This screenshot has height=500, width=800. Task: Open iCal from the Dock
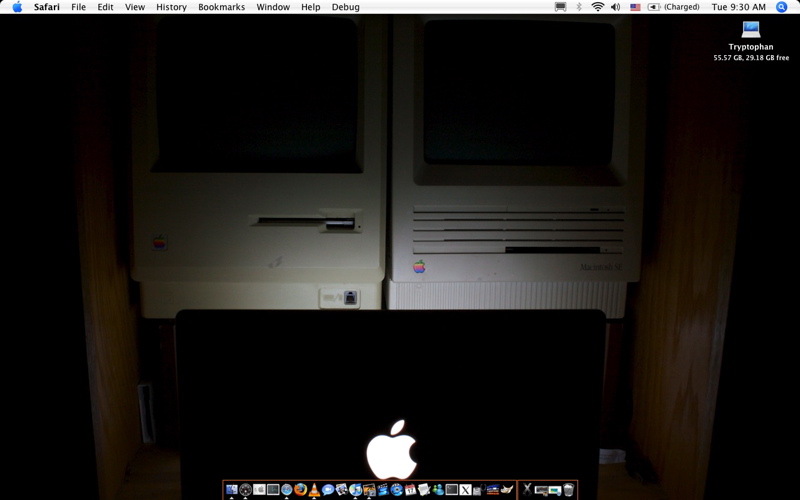(x=410, y=490)
